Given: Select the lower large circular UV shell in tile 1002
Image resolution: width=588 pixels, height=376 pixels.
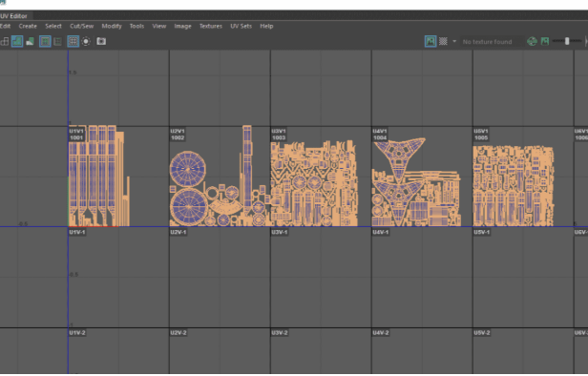Looking at the screenshot, I should click(x=189, y=207).
